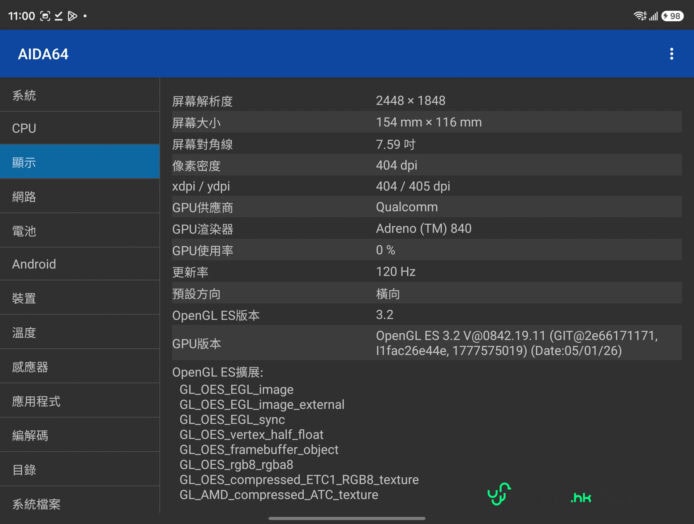Tap the OpenGL ES擴展: heading
Viewport: 694px width, 524px height.
coord(217,373)
